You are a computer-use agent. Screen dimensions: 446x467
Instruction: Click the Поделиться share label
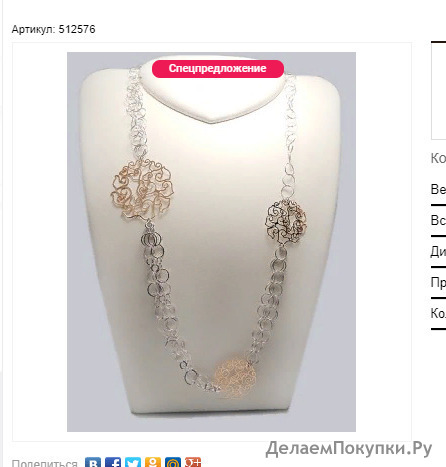[x=45, y=463]
